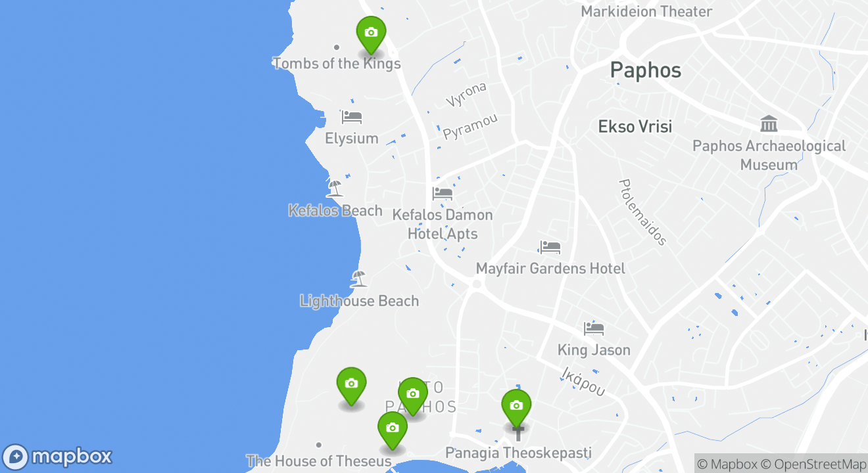Click the bed icon above Elysium
The width and height of the screenshot is (868, 473).
(x=352, y=118)
